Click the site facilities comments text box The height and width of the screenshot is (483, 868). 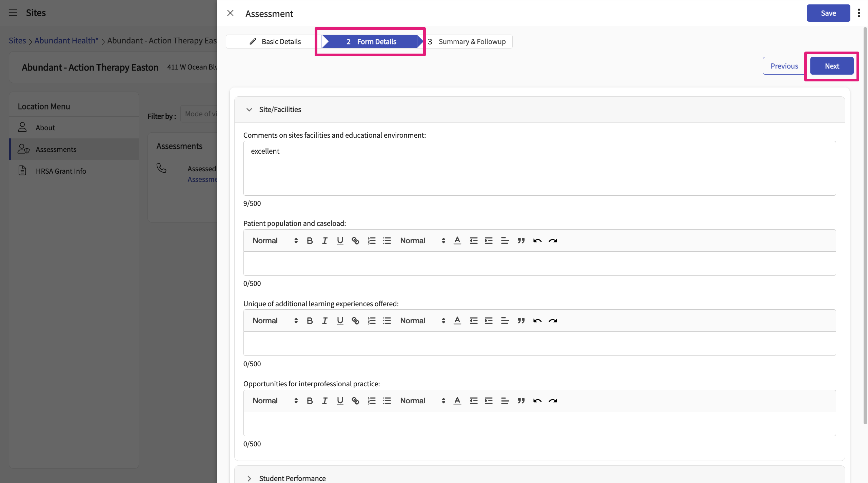click(x=539, y=168)
